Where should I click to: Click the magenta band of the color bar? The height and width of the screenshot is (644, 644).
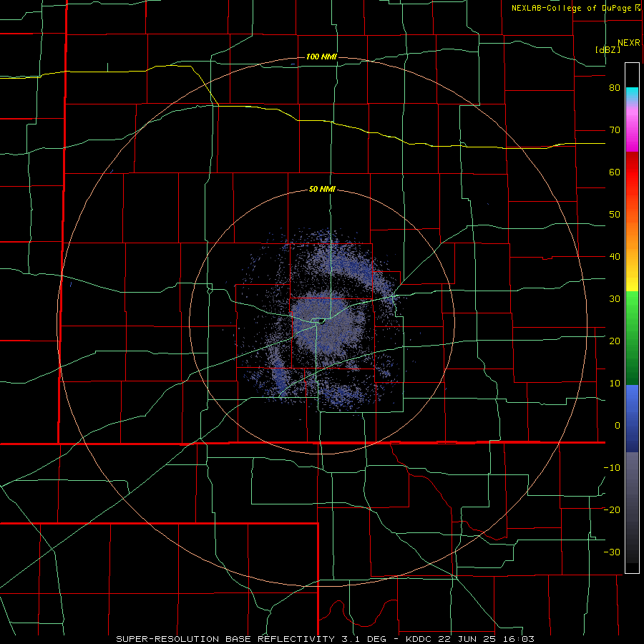(632, 132)
